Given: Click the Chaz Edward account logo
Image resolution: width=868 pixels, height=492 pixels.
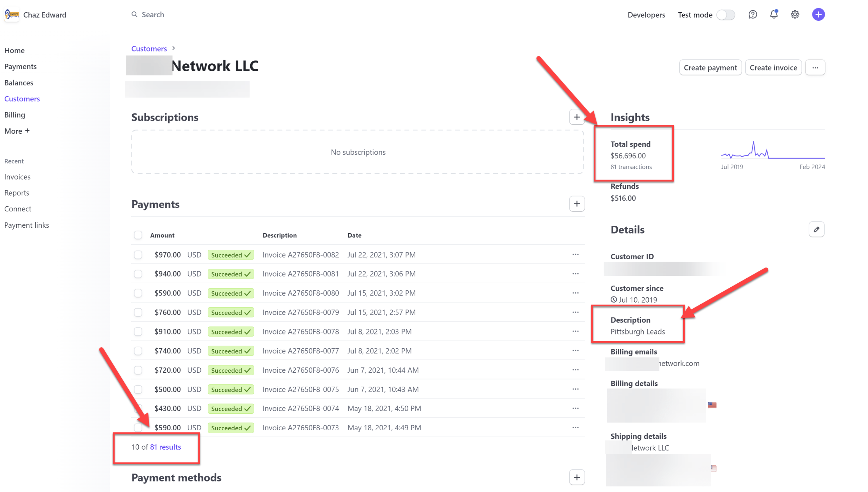Looking at the screenshot, I should pos(12,15).
